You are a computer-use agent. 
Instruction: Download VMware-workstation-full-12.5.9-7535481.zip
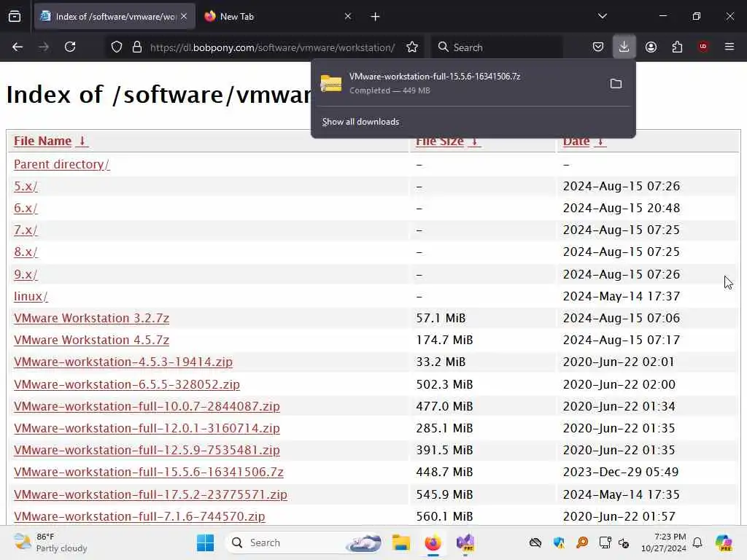(x=147, y=450)
